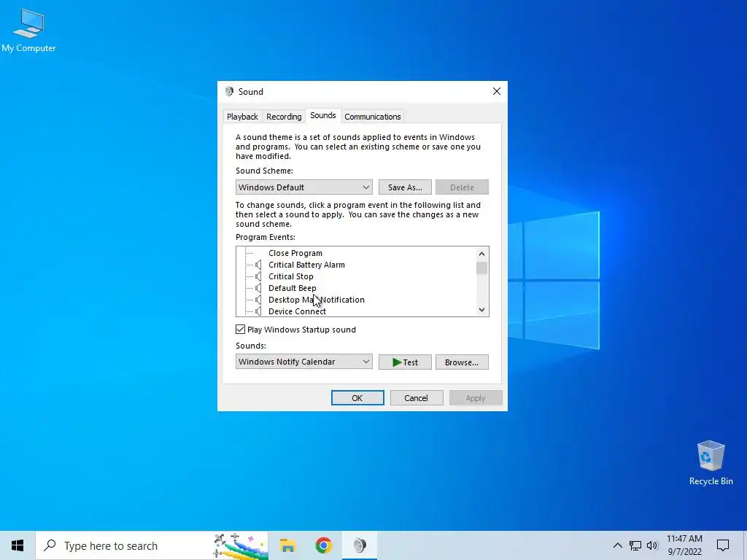Open File Explorer from the taskbar
This screenshot has height=560, width=747.
click(287, 545)
